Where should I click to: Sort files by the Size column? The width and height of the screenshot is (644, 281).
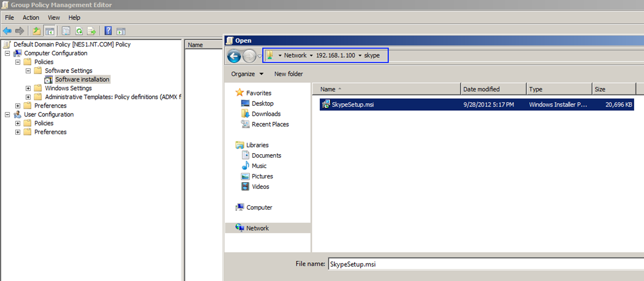614,89
